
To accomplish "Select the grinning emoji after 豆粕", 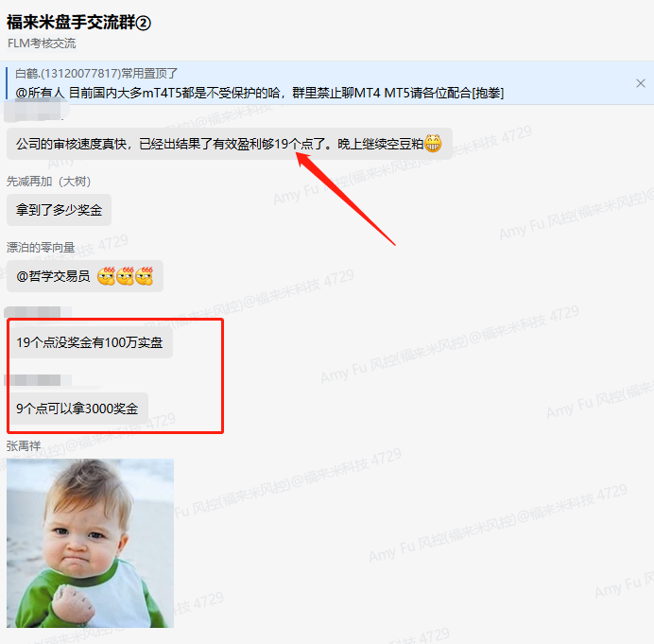I will coord(433,144).
